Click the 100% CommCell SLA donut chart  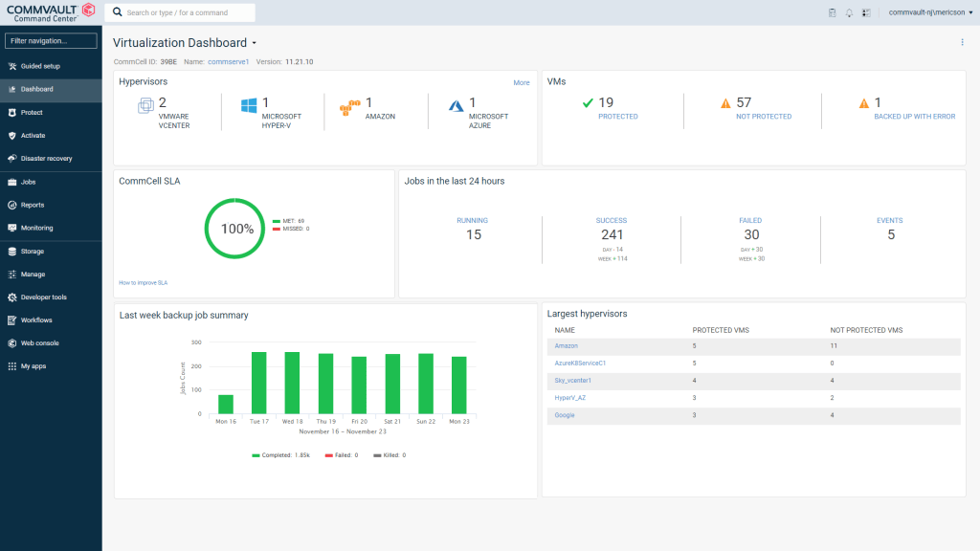click(x=235, y=229)
